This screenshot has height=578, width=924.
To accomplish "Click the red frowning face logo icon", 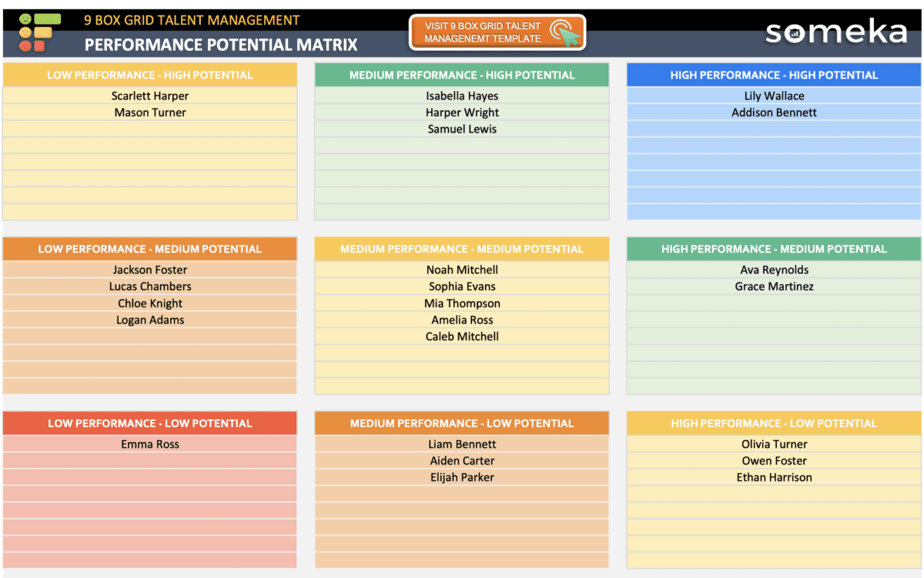I will click(x=25, y=46).
